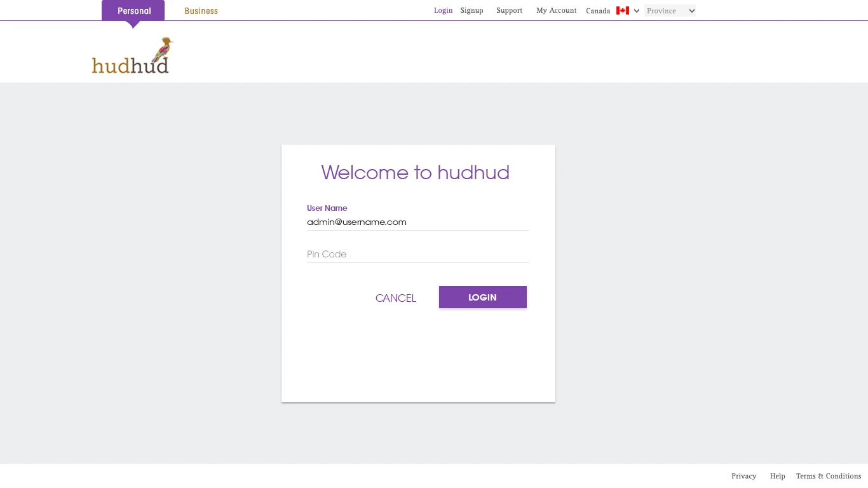Open the Support page
Screen dimensions: 868x488
[x=509, y=10]
